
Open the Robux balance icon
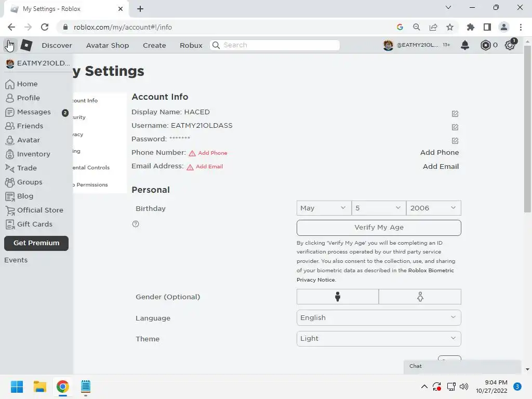click(x=486, y=45)
